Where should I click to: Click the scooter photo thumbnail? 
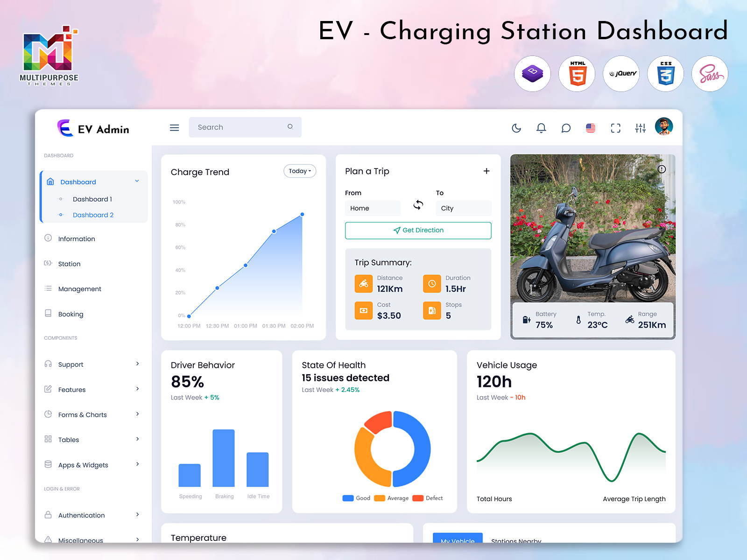(593, 228)
